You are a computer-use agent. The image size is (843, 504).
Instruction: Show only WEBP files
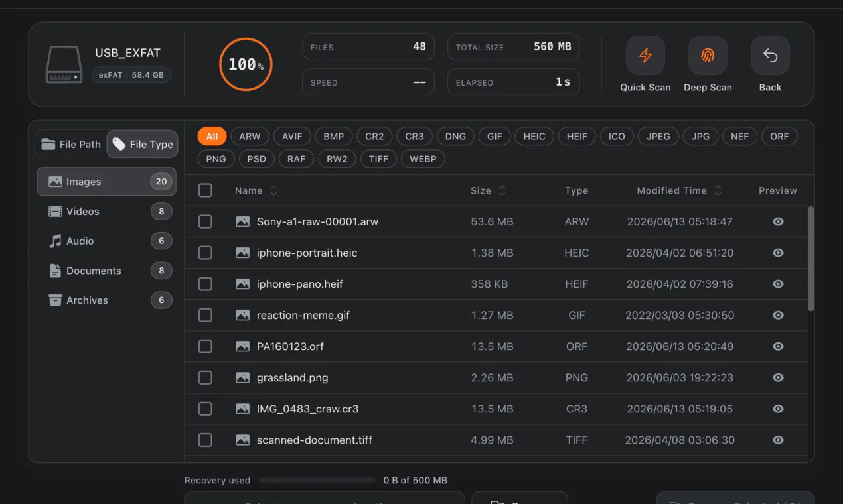click(x=423, y=159)
